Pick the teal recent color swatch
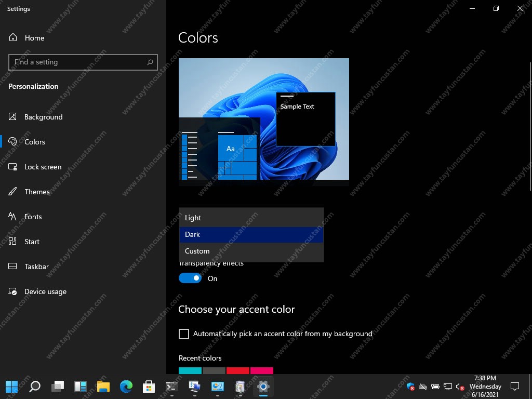Viewport: 532px width, 399px height. [x=190, y=370]
